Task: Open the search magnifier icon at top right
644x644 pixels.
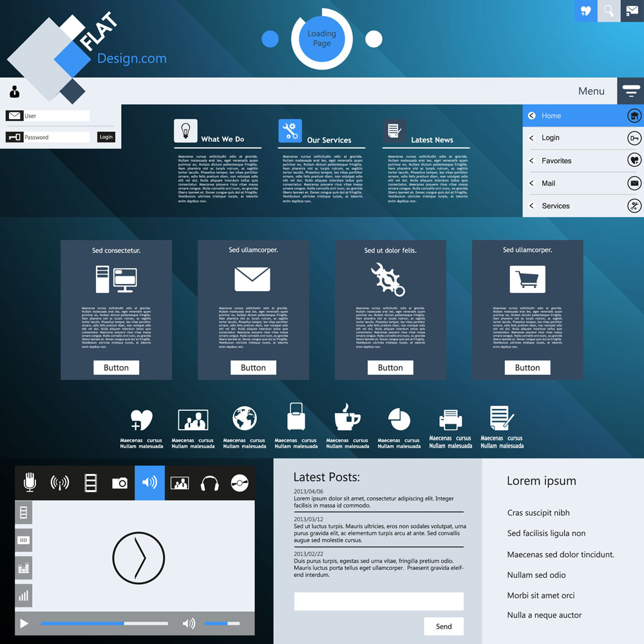Action: (x=609, y=11)
